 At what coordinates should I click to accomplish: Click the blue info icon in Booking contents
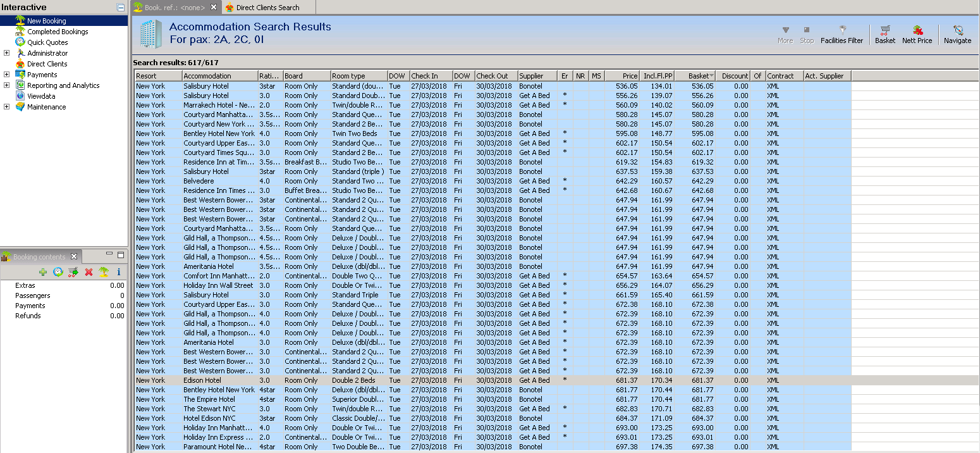coord(118,272)
